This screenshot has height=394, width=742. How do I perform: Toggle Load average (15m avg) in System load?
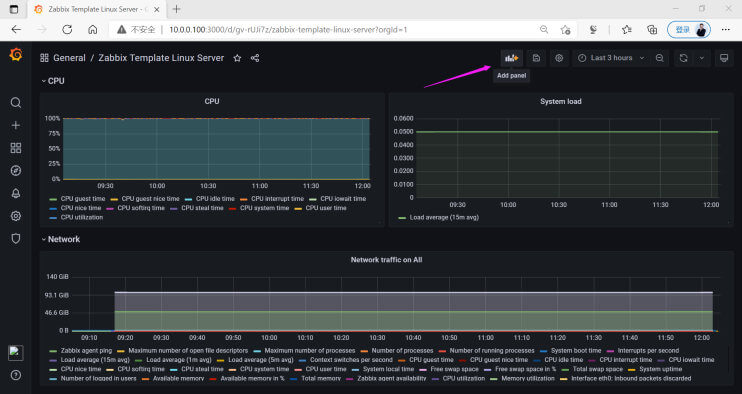[x=444, y=218]
